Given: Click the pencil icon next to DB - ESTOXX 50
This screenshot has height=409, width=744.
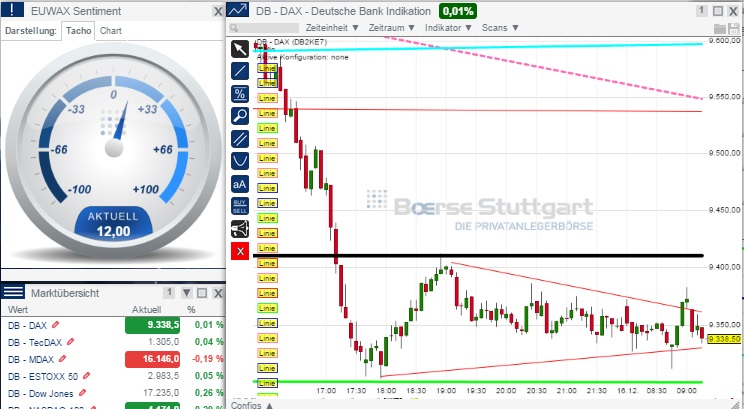Looking at the screenshot, I should click(x=86, y=376).
